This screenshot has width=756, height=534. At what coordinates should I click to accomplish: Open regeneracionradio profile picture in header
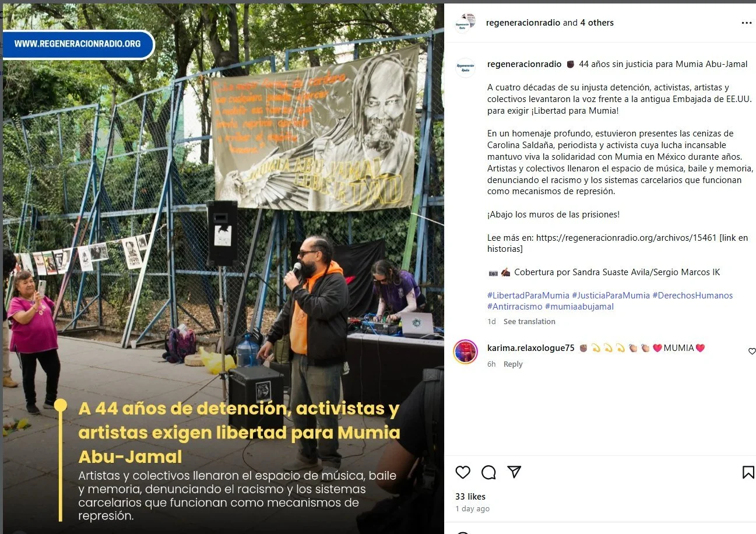(465, 23)
